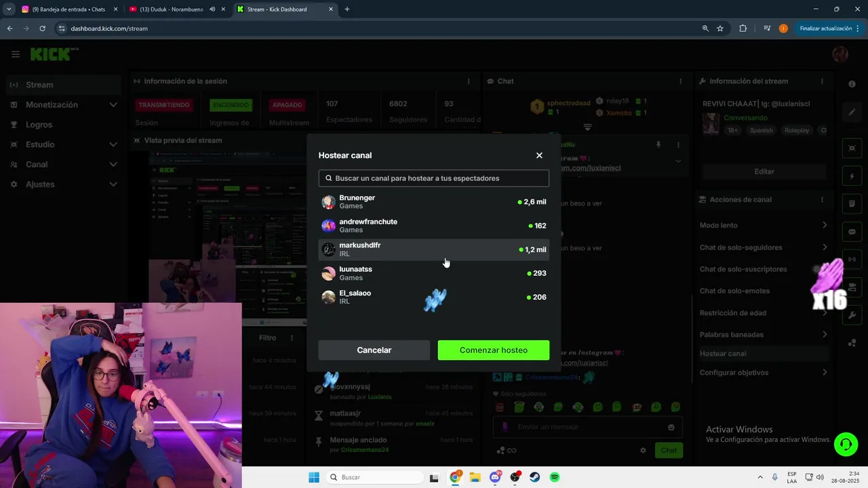This screenshot has height=488, width=868.
Task: Open Chrome extensions puzzle icon
Action: (743, 28)
